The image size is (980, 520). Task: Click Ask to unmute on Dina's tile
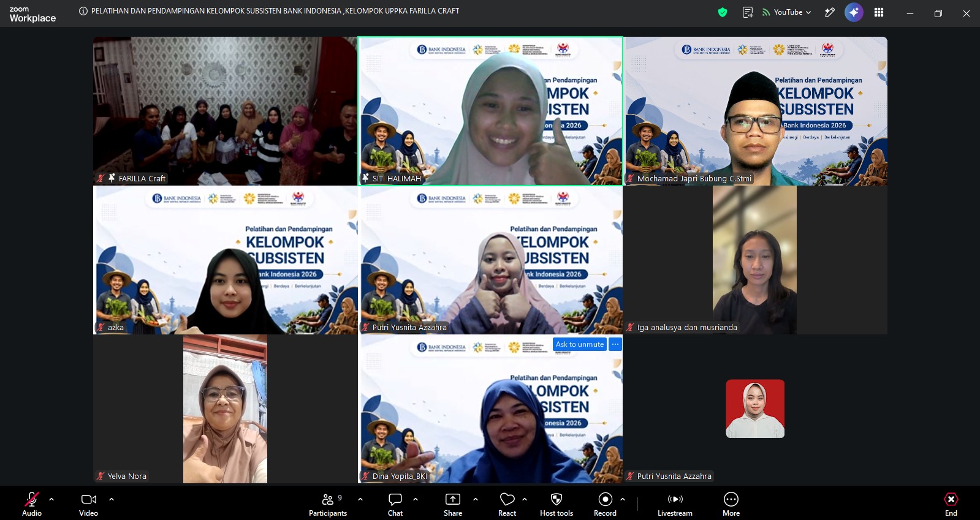pos(580,344)
